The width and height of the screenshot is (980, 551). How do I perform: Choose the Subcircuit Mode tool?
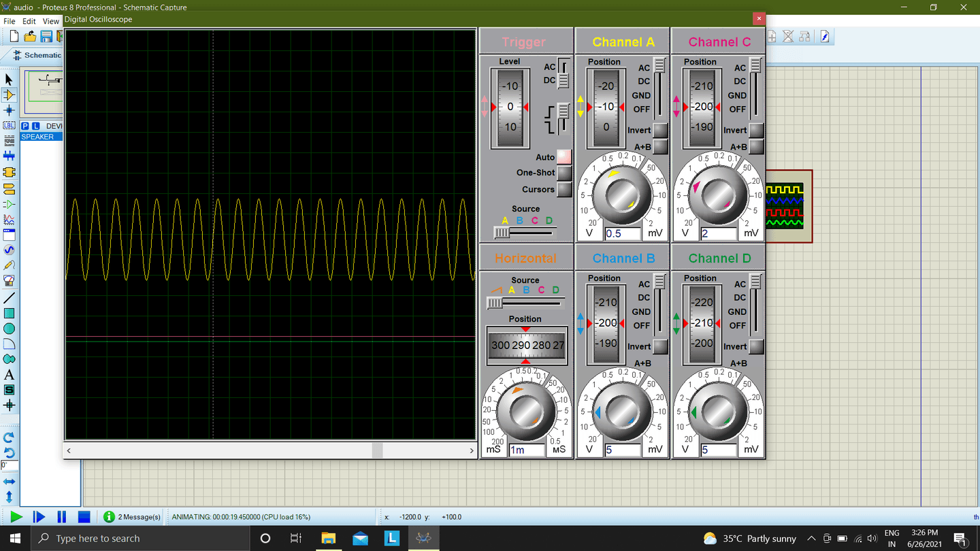(9, 172)
